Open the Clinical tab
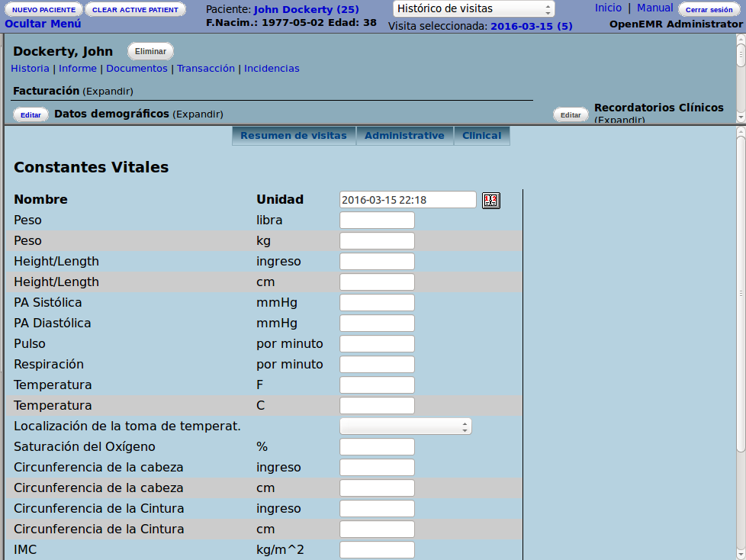This screenshot has height=560, width=746. (x=481, y=136)
